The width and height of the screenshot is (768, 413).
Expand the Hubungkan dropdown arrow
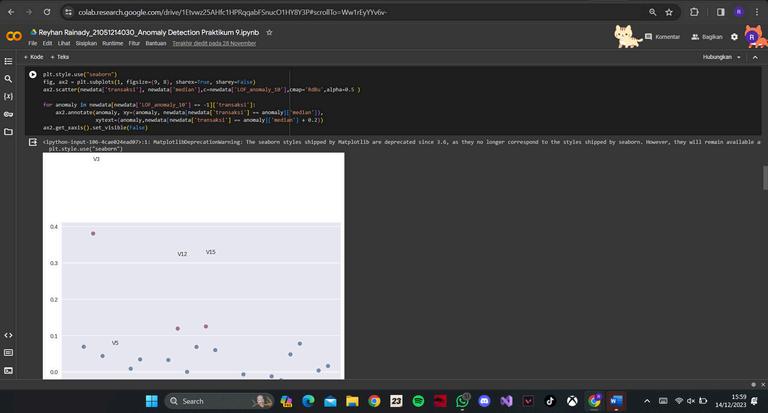739,57
